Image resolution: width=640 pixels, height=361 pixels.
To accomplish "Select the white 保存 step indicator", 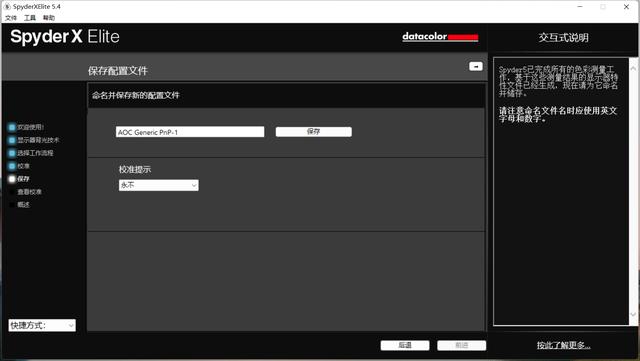I will pos(12,179).
